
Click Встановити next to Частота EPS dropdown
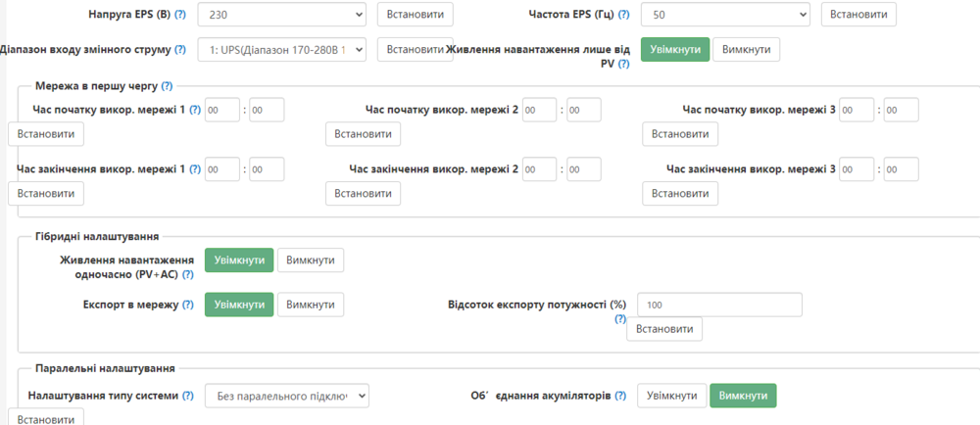858,15
